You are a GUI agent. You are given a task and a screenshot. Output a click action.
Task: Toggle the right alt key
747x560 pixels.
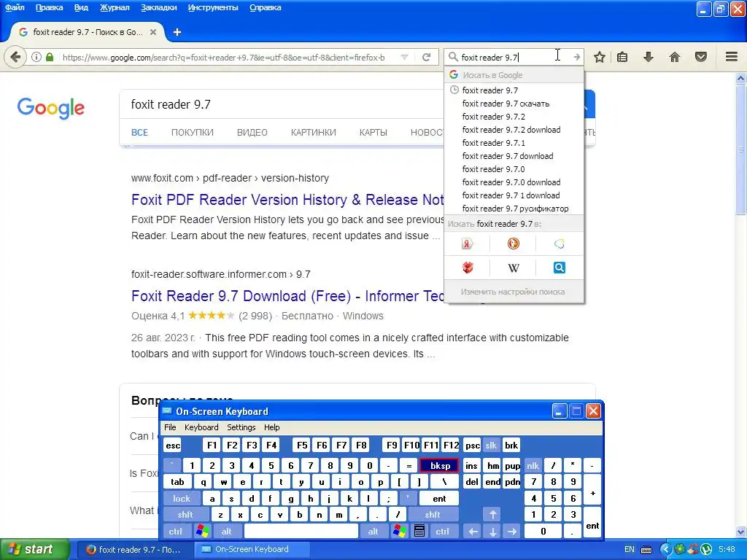pos(373,532)
